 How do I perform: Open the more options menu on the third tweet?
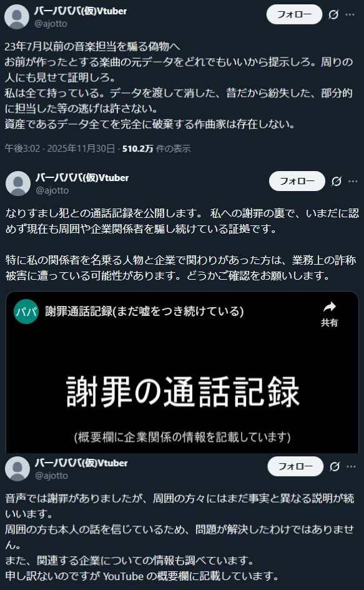(352, 466)
